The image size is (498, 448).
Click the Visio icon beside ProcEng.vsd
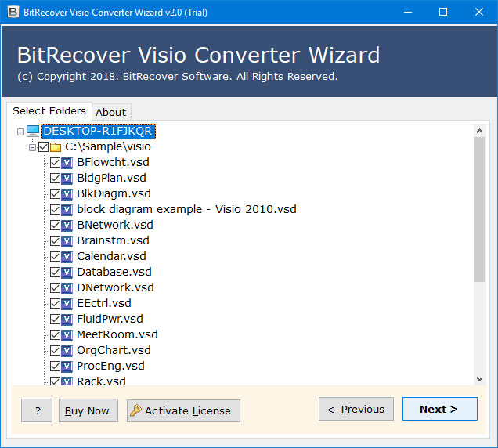67,367
